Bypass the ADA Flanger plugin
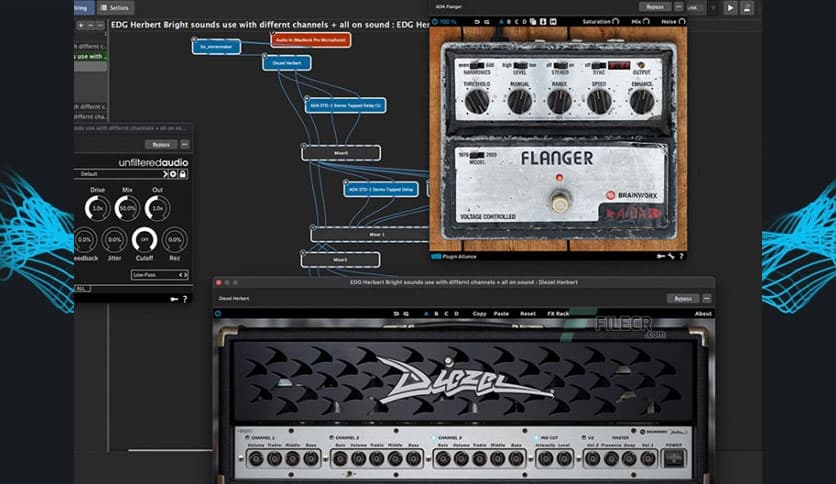Image resolution: width=836 pixels, height=484 pixels. click(655, 7)
